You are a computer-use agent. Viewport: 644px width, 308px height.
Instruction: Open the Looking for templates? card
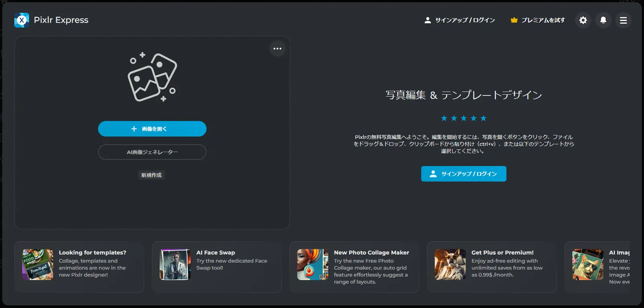click(x=79, y=267)
